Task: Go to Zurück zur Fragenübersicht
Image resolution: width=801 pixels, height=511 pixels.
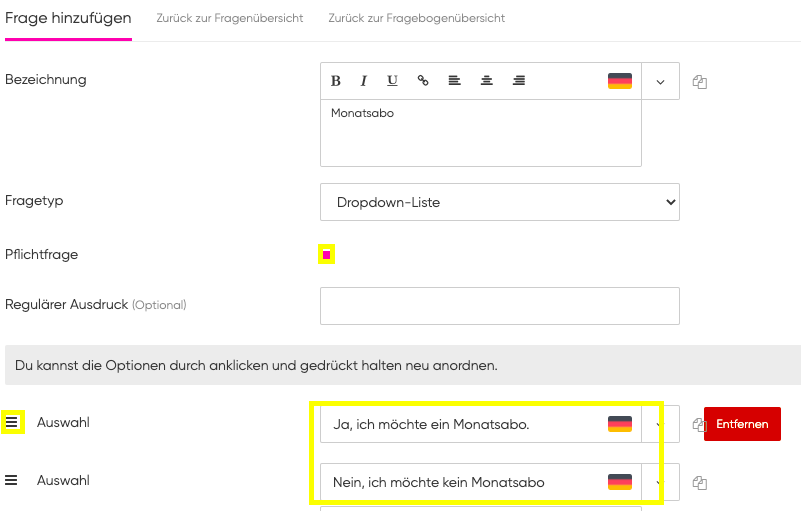Action: pyautogui.click(x=230, y=18)
